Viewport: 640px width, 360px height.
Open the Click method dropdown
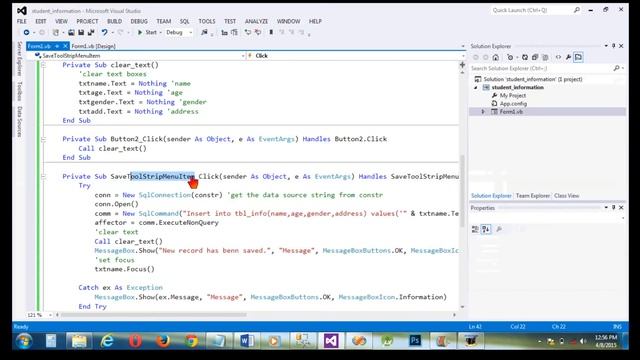pyautogui.click(x=462, y=56)
